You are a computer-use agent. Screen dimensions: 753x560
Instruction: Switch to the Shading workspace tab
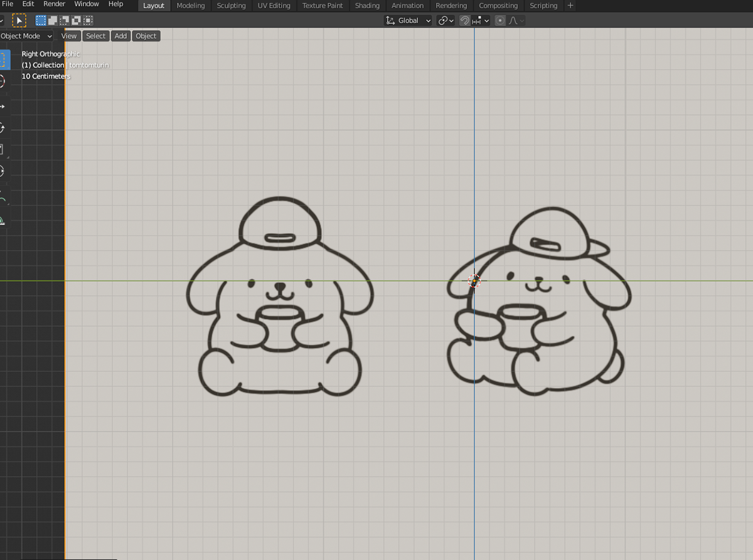tap(367, 6)
